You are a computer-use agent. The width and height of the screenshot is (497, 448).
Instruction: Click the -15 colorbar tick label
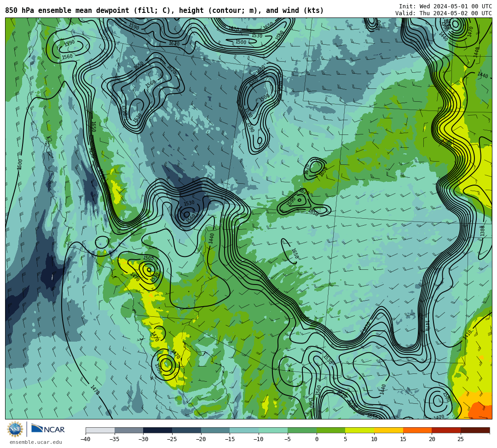pos(230,439)
